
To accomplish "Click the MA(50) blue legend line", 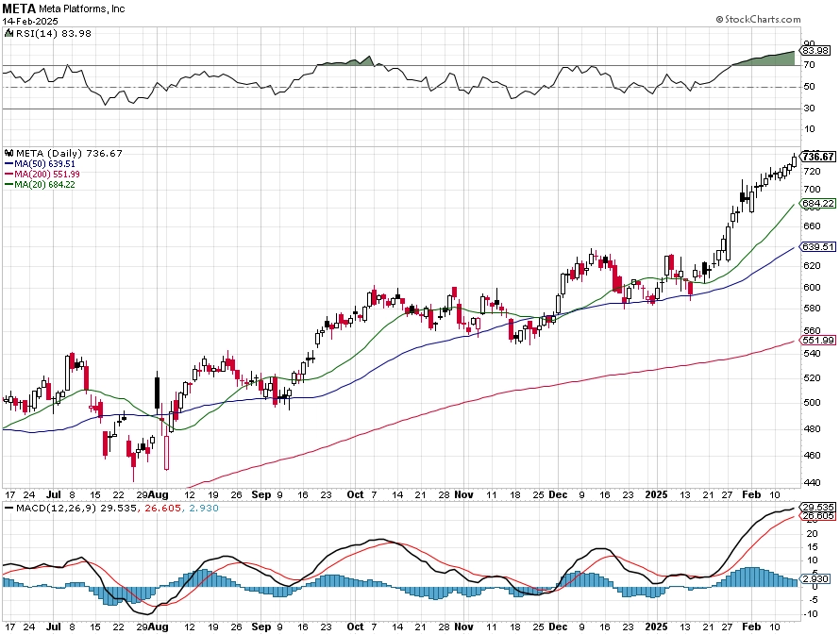I will [8, 164].
